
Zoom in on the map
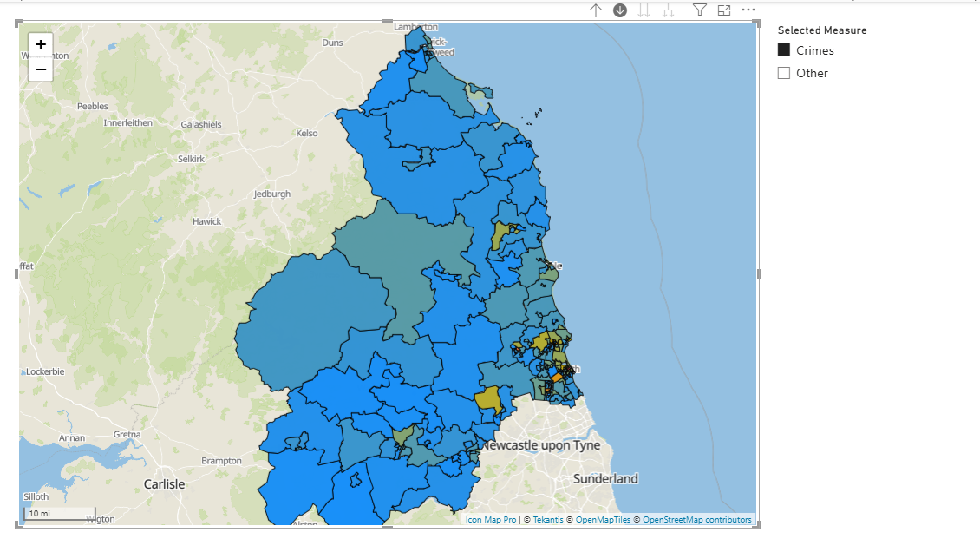(x=41, y=45)
